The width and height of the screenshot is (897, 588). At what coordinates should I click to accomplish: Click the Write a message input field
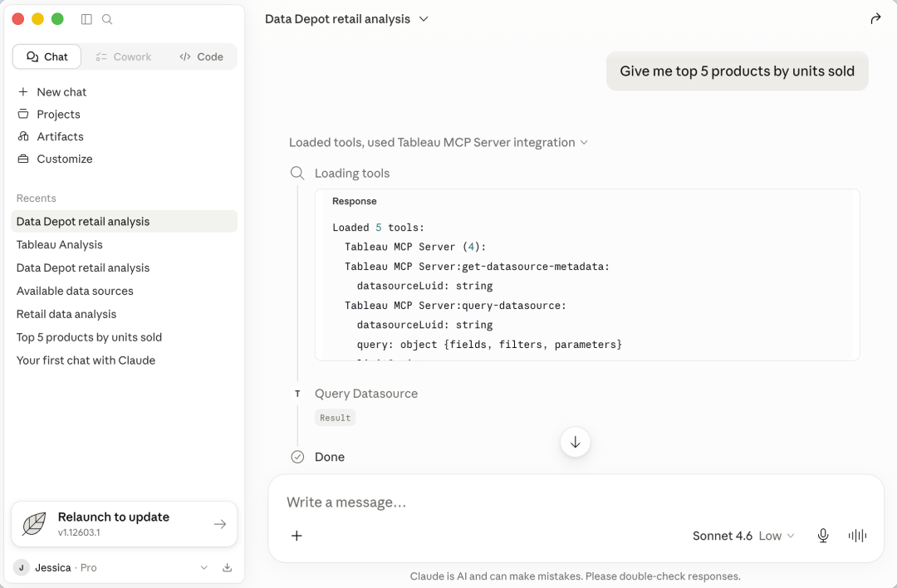[575, 502]
